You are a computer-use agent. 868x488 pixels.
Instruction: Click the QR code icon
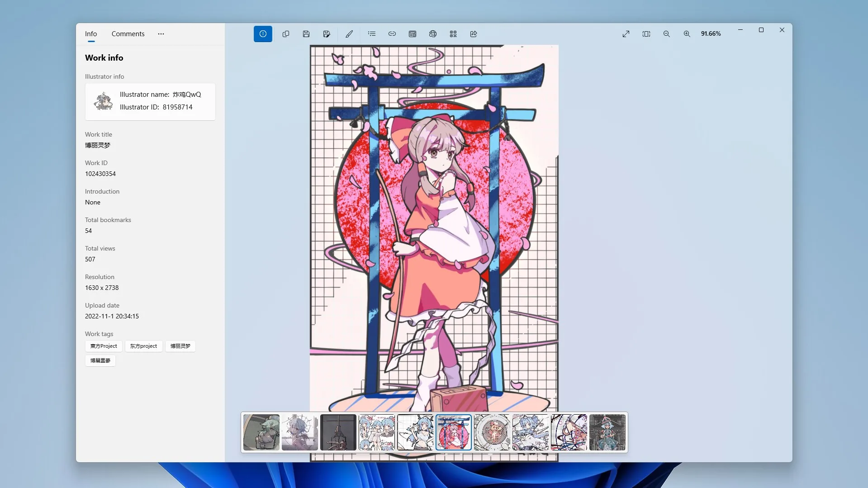click(453, 34)
